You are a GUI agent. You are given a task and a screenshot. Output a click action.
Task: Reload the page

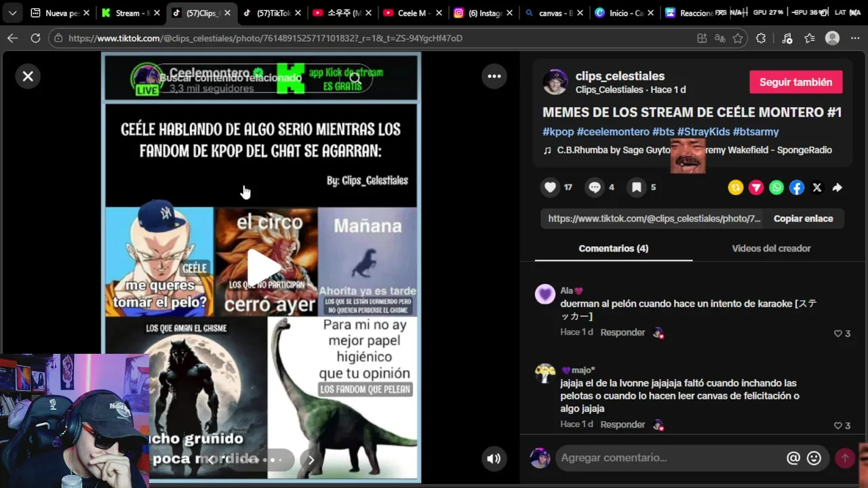coord(35,38)
